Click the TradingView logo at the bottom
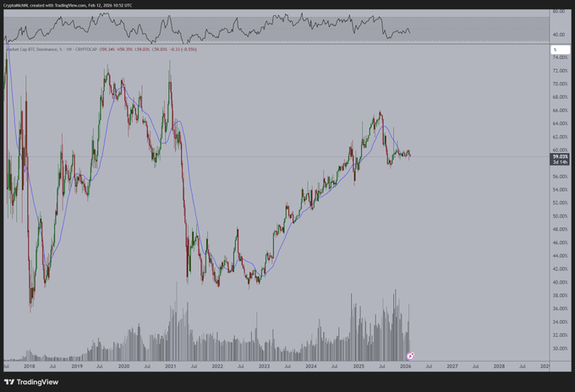 click(x=31, y=382)
